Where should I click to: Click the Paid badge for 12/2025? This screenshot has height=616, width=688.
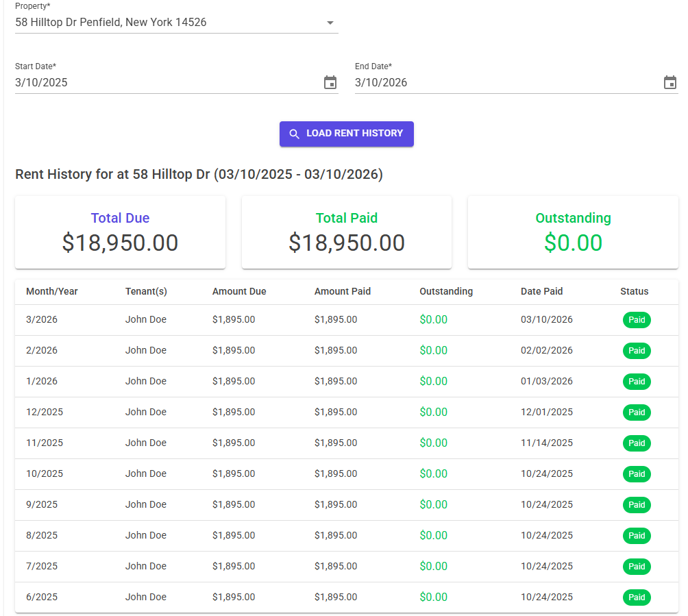tap(637, 412)
